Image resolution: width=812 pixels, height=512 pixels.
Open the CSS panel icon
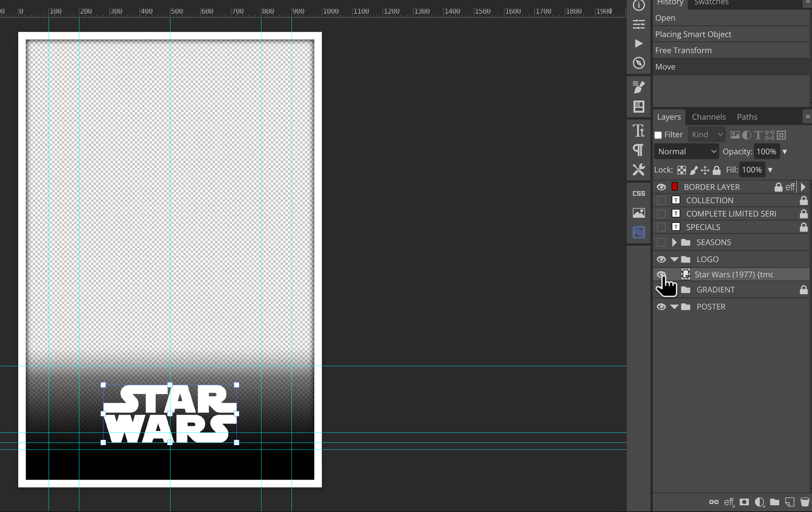(x=639, y=193)
